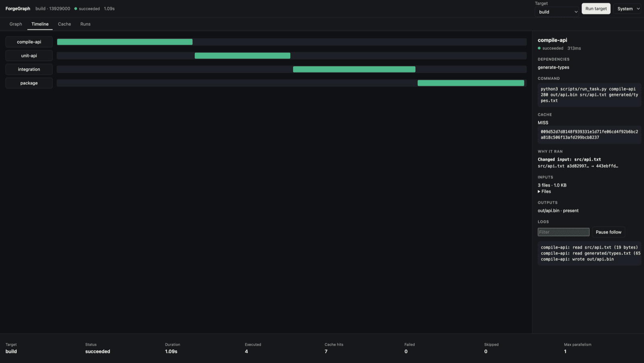This screenshot has width=644, height=363.
Task: Open the Graph tab
Action: pyautogui.click(x=16, y=24)
